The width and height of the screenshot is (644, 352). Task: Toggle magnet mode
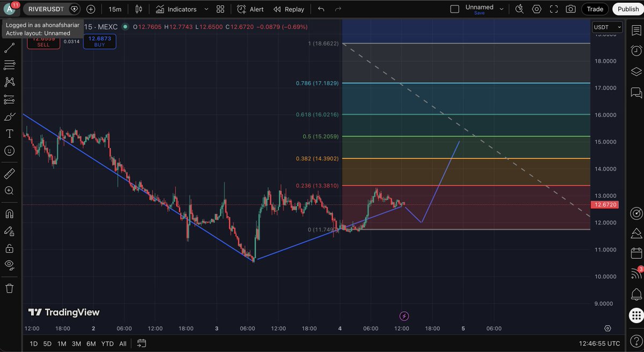[9, 213]
